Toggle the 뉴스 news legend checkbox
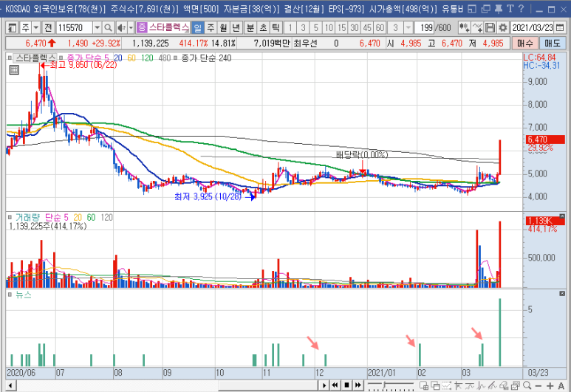This screenshot has height=392, width=571. click(10, 295)
